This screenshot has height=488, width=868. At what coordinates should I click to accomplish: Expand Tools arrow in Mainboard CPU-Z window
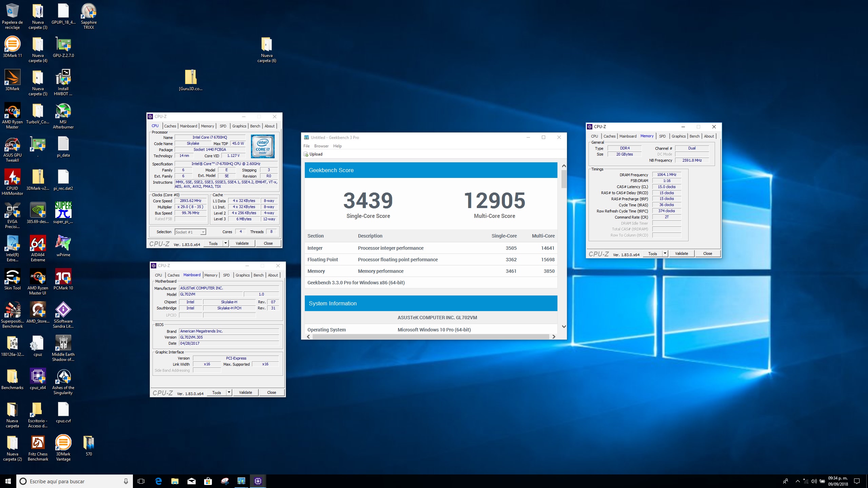pyautogui.click(x=229, y=392)
